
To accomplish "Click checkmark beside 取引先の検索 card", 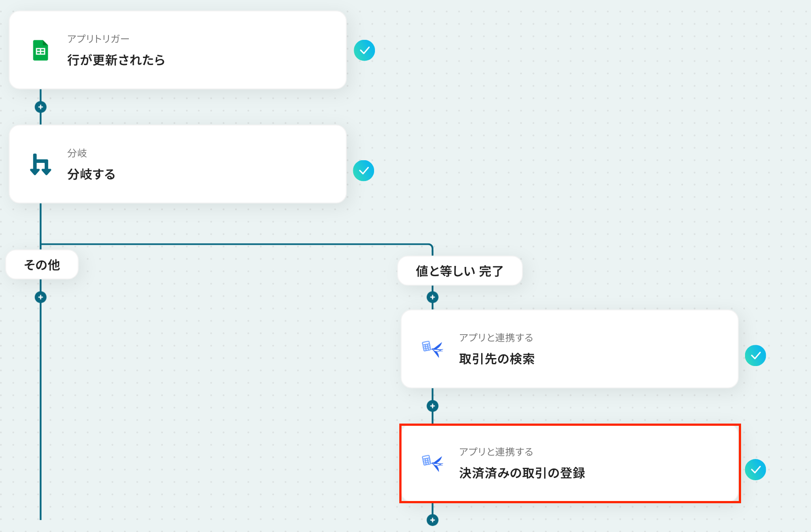I will coord(756,356).
